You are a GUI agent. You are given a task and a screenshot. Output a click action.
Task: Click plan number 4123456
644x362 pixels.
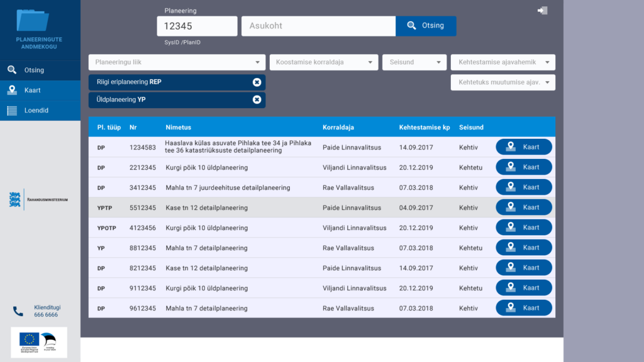coord(143,228)
